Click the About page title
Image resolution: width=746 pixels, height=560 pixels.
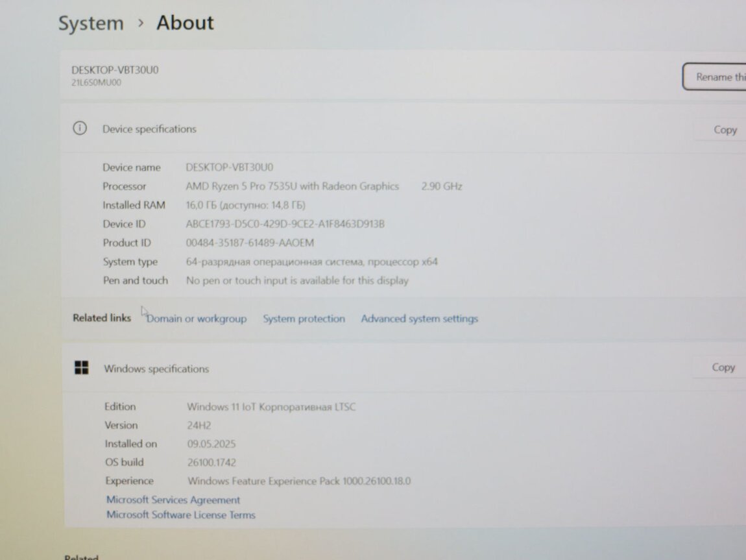pyautogui.click(x=185, y=23)
